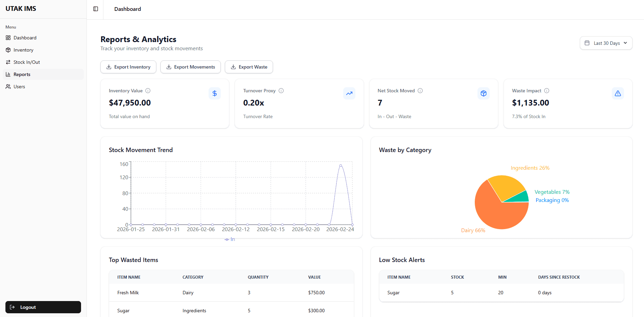This screenshot has width=644, height=317.
Task: Select the Fresh Milk row in Top Wasted Items
Action: [232, 293]
